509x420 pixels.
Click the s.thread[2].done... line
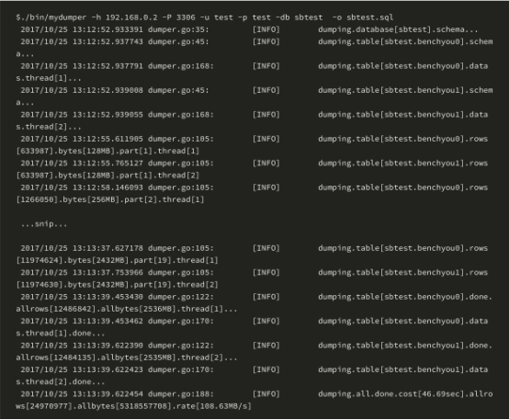coord(60,382)
